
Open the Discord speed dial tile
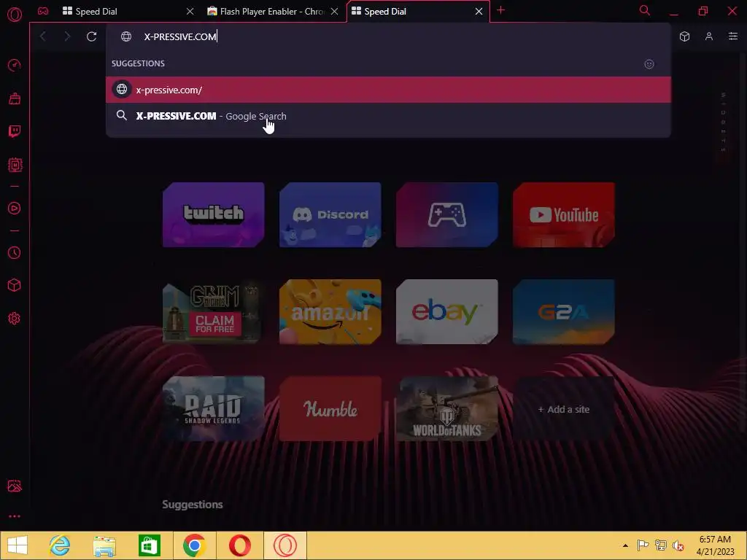pyautogui.click(x=330, y=215)
